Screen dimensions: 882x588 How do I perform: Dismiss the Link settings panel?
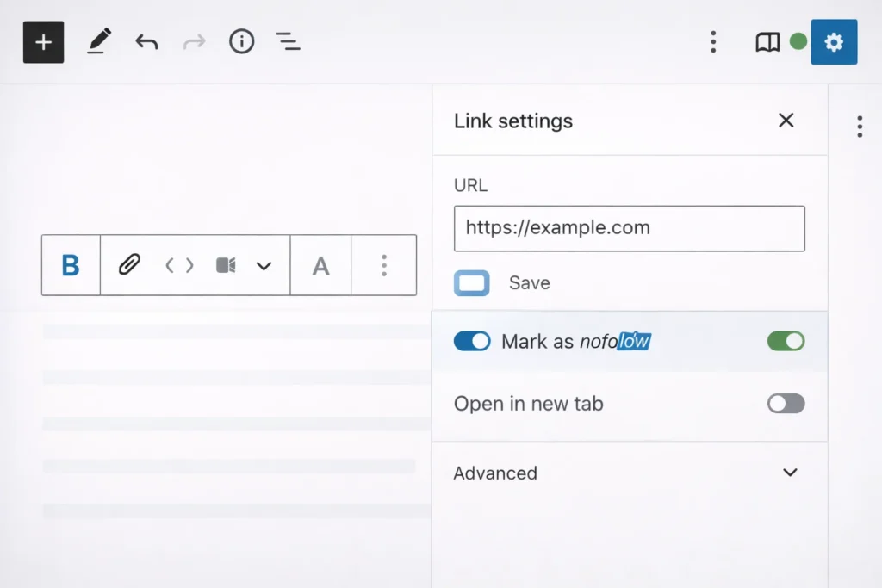pyautogui.click(x=786, y=121)
